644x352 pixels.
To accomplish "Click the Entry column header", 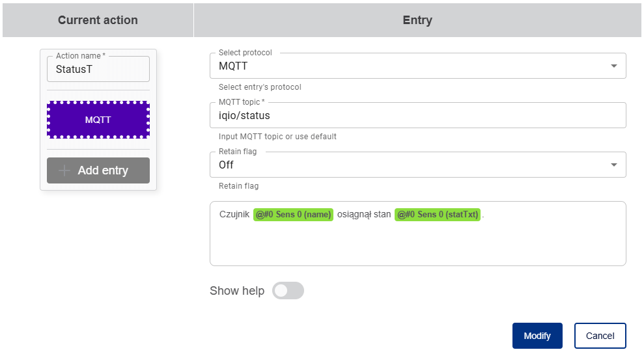I will 417,20.
